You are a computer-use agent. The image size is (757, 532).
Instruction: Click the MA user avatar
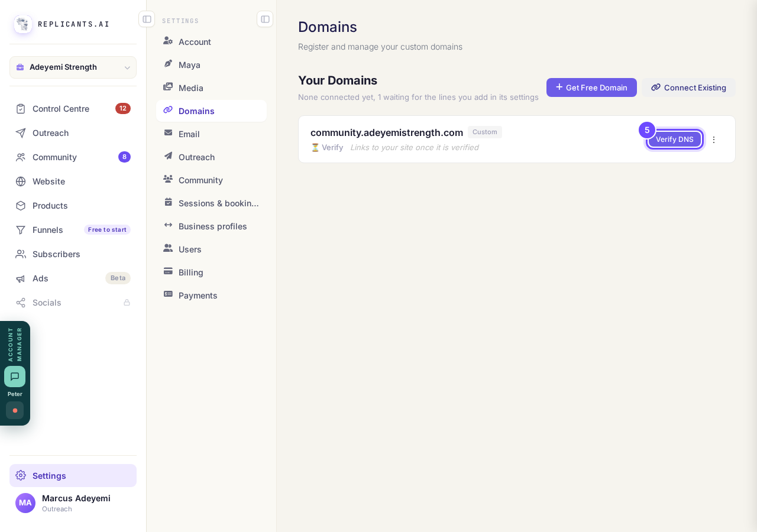[25, 503]
